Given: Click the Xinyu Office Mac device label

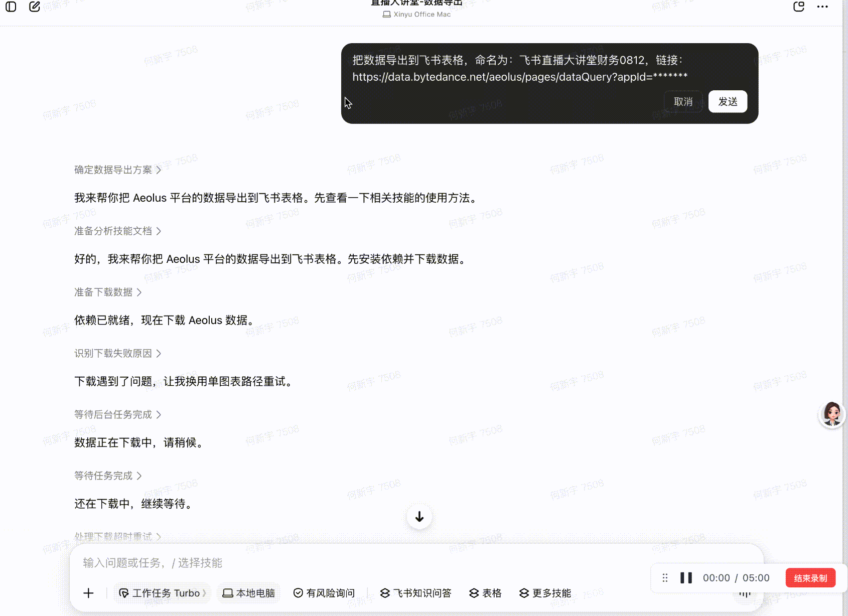Looking at the screenshot, I should pos(416,15).
